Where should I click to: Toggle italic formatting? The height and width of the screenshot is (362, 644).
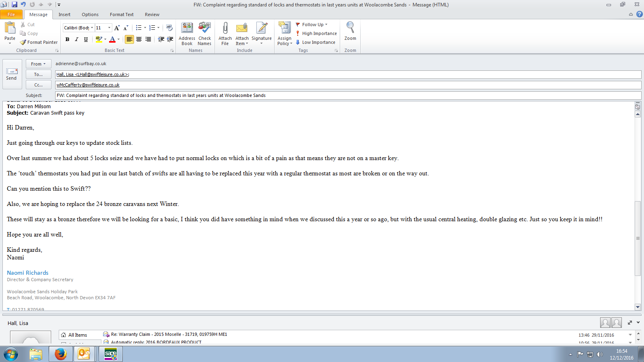pos(76,39)
